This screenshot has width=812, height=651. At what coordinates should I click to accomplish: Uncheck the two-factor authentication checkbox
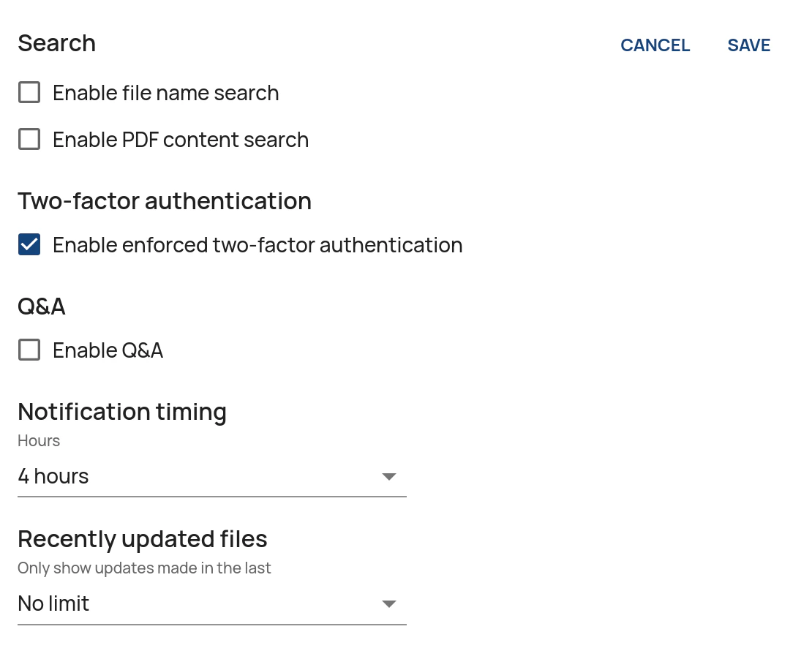tap(29, 244)
